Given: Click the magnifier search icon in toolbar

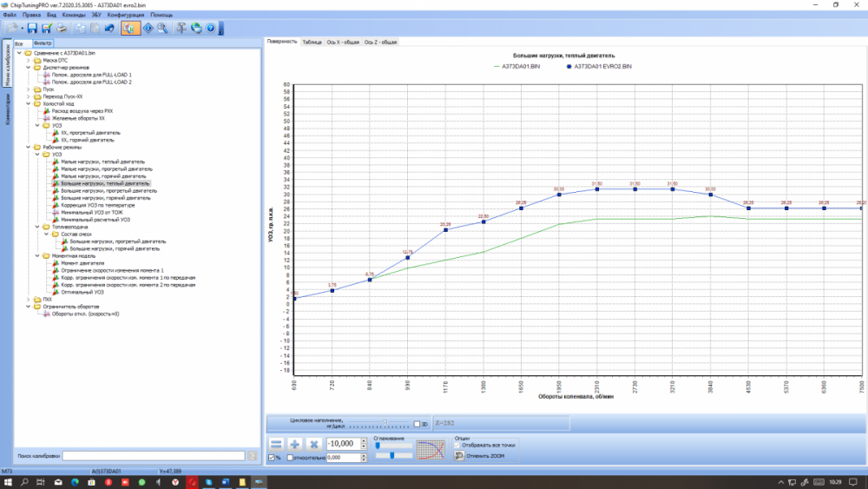Looking at the screenshot, I should point(161,29).
